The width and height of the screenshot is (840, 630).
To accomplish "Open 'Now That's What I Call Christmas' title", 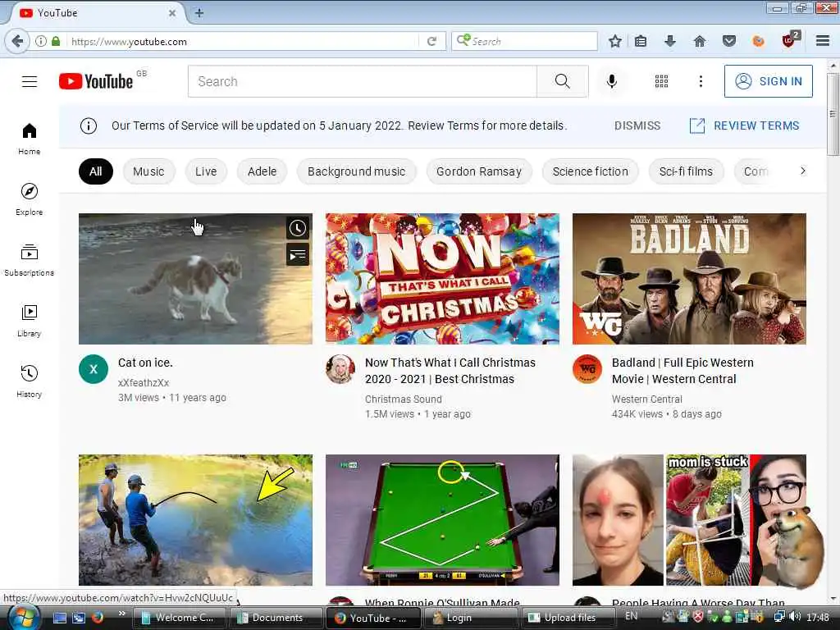I will pyautogui.click(x=450, y=371).
